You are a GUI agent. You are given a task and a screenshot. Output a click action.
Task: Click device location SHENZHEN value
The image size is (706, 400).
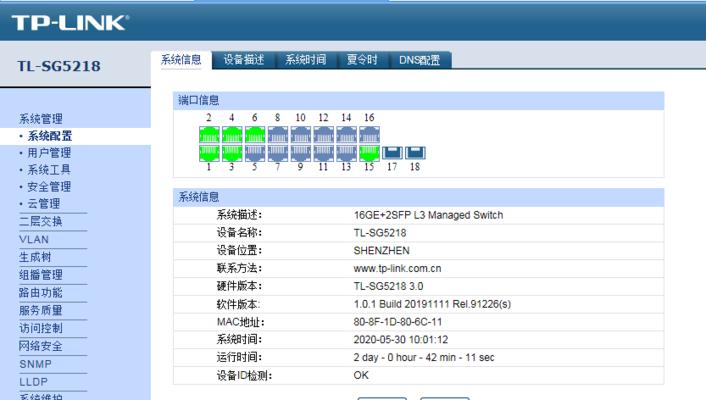[x=381, y=251]
